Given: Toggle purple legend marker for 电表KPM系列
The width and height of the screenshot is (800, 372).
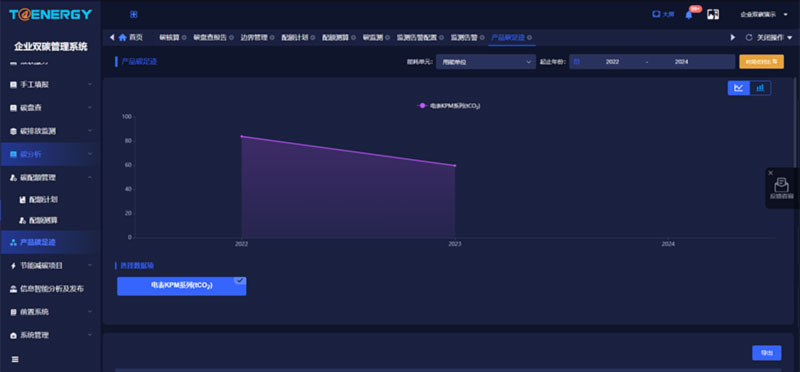Looking at the screenshot, I should pos(421,106).
